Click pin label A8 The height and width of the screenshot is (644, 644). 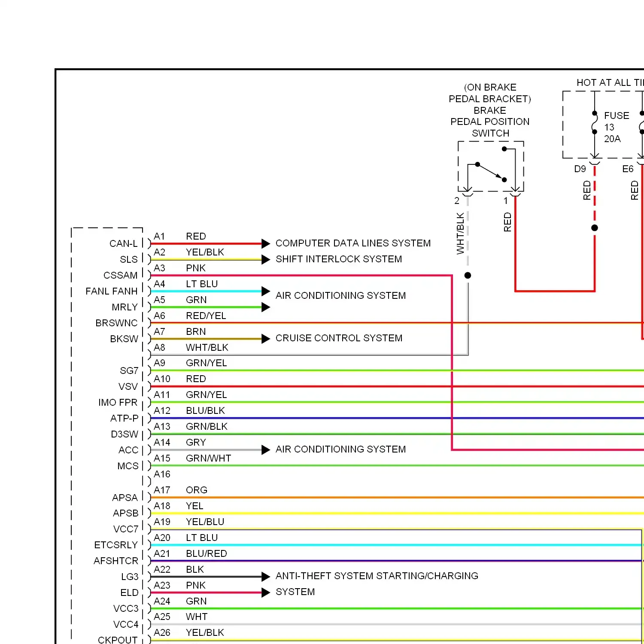159,348
